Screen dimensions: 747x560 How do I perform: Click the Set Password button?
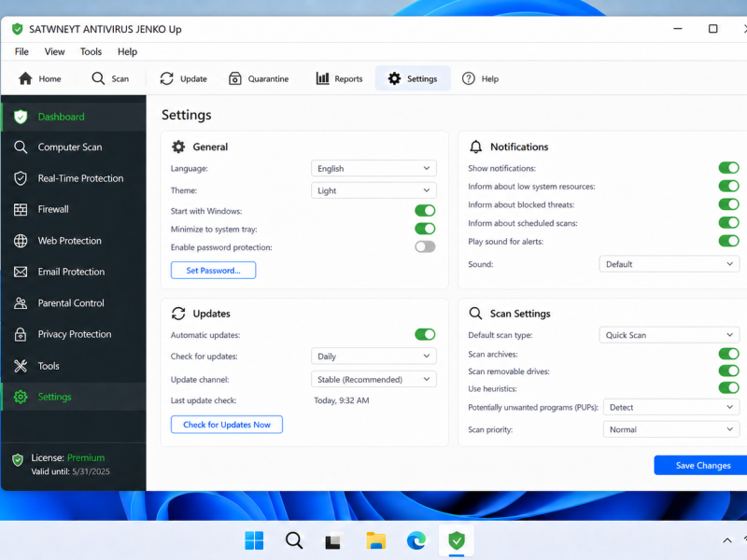(x=213, y=271)
